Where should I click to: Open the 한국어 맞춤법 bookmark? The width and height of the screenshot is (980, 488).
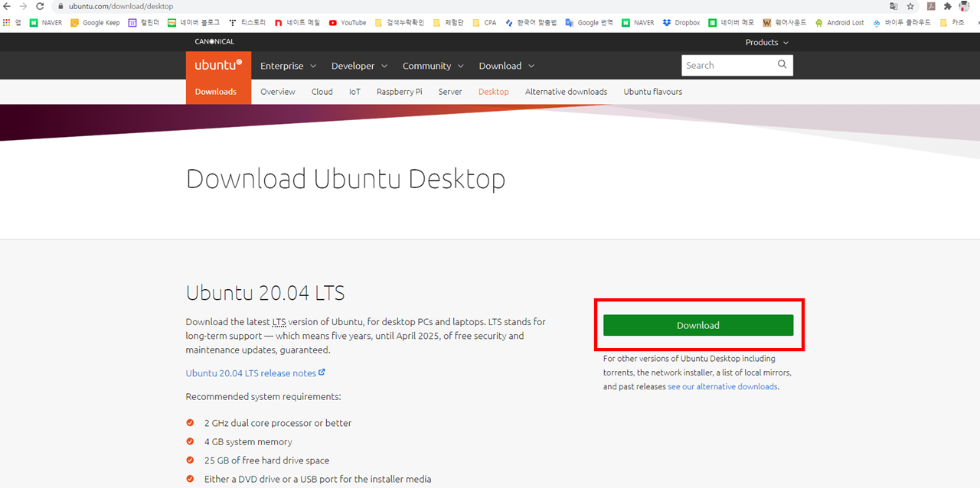click(x=531, y=23)
